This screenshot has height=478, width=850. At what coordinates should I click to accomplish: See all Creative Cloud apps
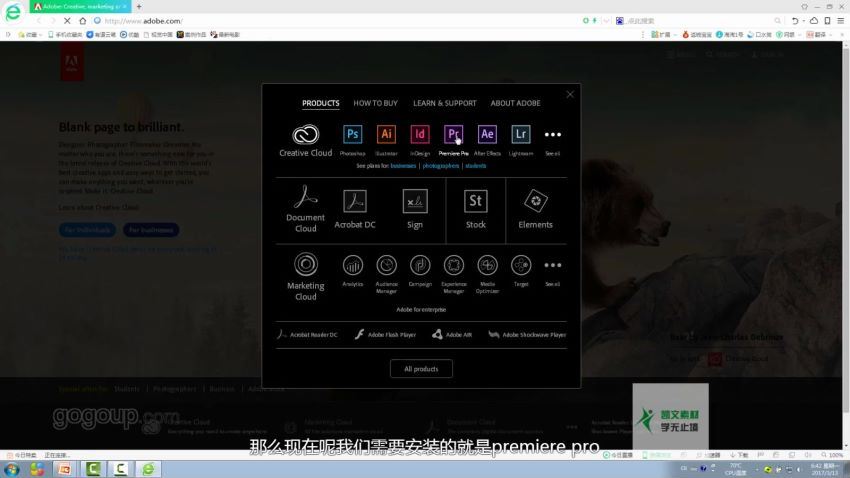[x=552, y=141]
